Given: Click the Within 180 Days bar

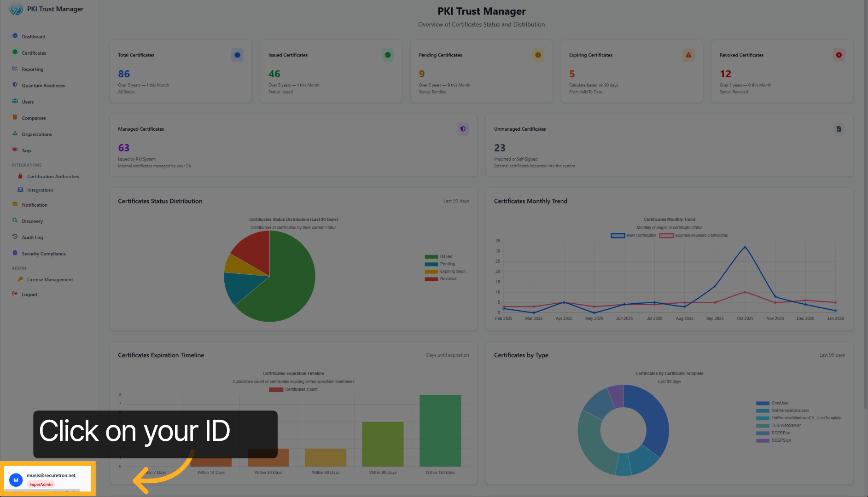Looking at the screenshot, I should 440,430.
